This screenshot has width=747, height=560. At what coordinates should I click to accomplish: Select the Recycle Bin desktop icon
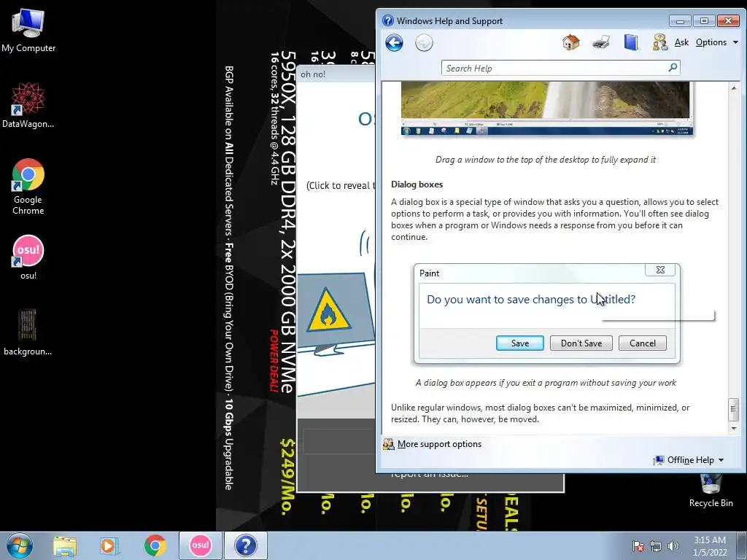click(711, 491)
